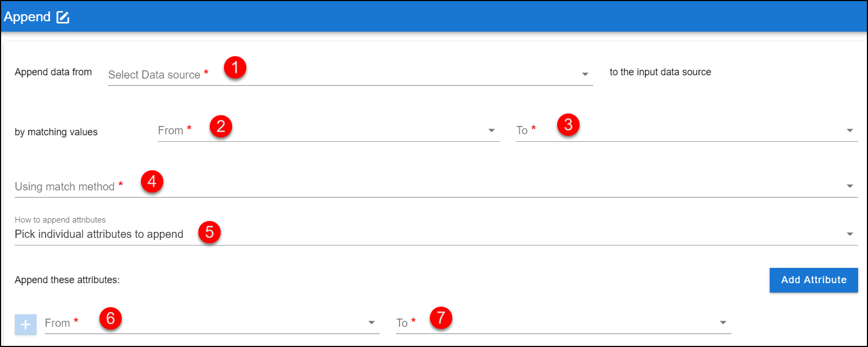Viewport: 868px width, 347px height.
Task: Click the Append title text
Action: (x=27, y=17)
